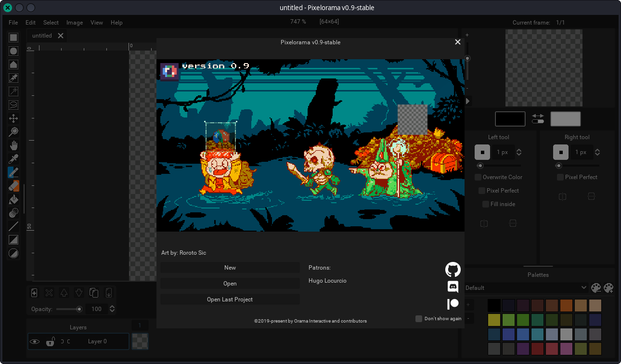Close the Pixelorama splash dialog
The width and height of the screenshot is (621, 364).
[458, 42]
